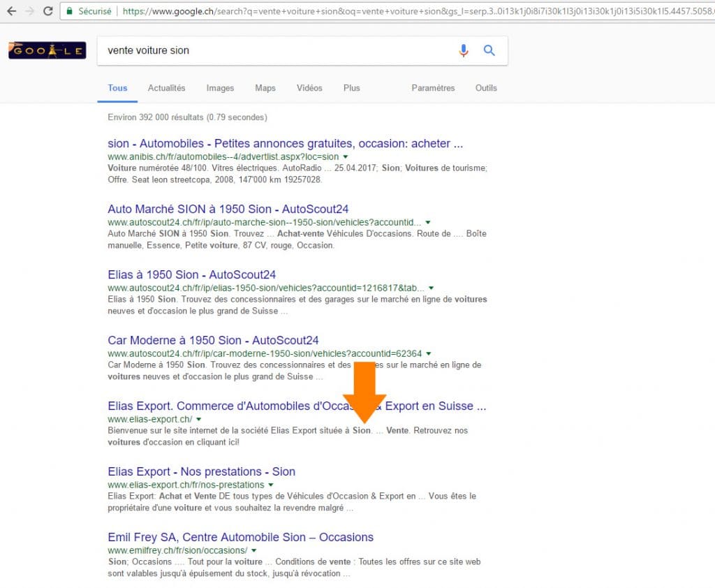715x588 pixels.
Task: Switch to the Images tab
Action: (220, 88)
